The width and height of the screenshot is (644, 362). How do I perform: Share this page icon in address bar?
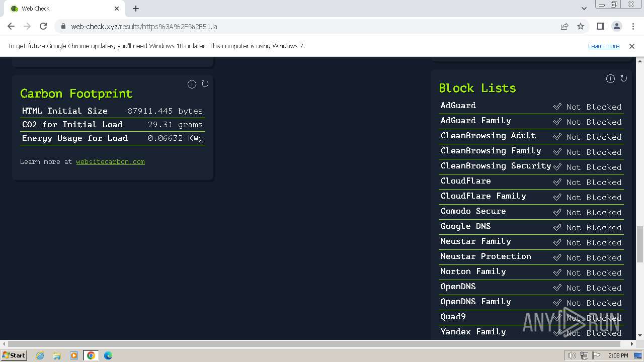[565, 26]
